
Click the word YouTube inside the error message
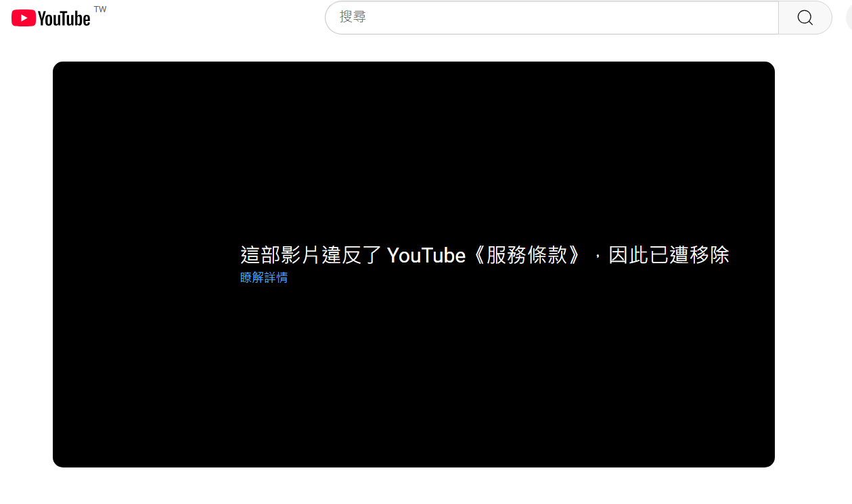pos(426,255)
